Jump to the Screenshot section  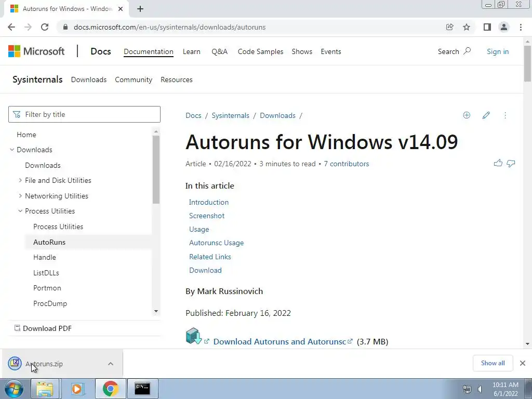coord(207,216)
